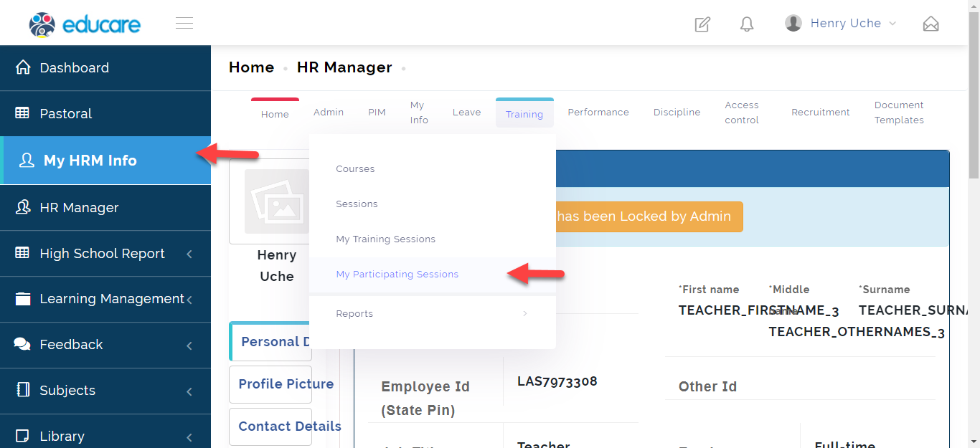Open the notifications bell
The width and height of the screenshot is (980, 448).
(x=747, y=24)
